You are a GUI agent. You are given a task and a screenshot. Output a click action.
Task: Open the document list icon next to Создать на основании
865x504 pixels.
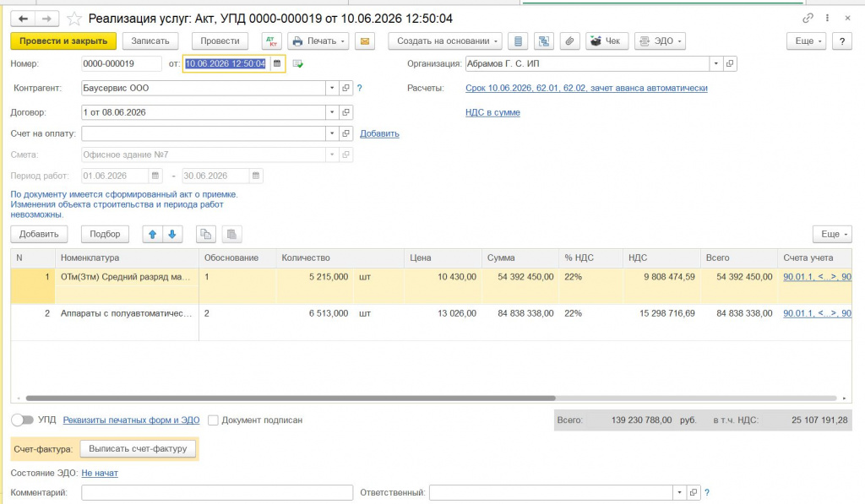click(x=518, y=41)
